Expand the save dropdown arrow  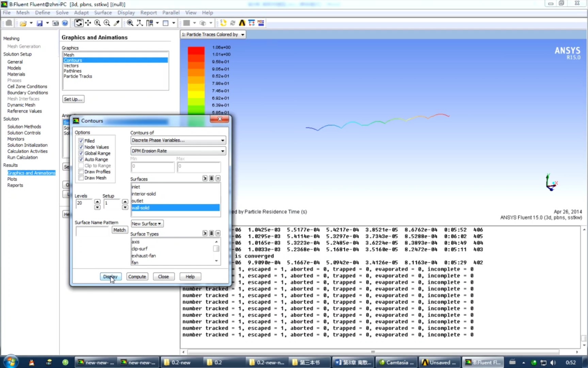pos(47,23)
